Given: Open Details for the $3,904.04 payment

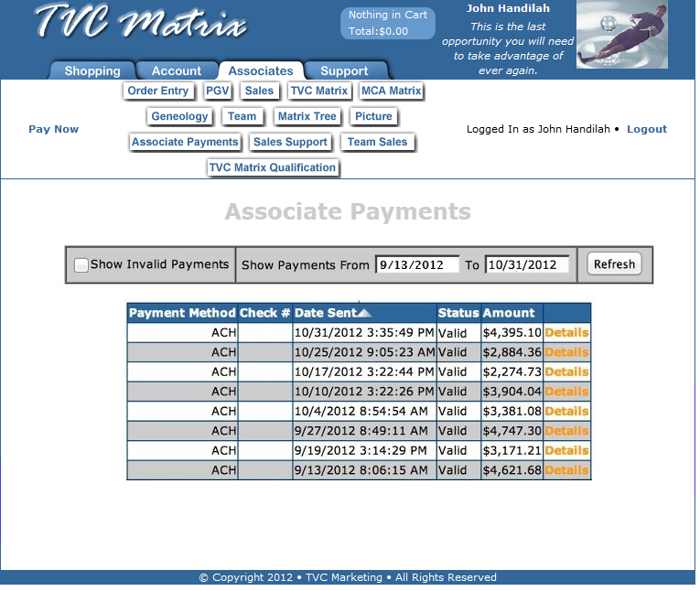Looking at the screenshot, I should pyautogui.click(x=566, y=392).
